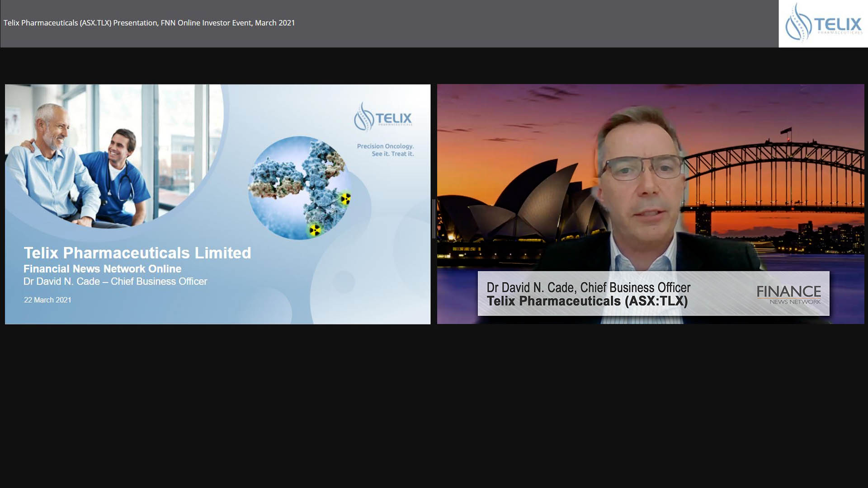This screenshot has height=488, width=868.
Task: Click the lower radiation symbol on the antibody
Action: pos(315,230)
